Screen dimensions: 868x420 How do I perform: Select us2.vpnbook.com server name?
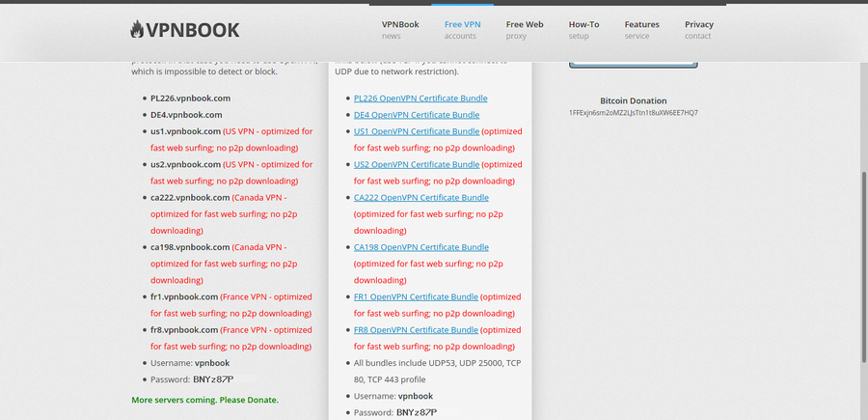[x=185, y=164]
